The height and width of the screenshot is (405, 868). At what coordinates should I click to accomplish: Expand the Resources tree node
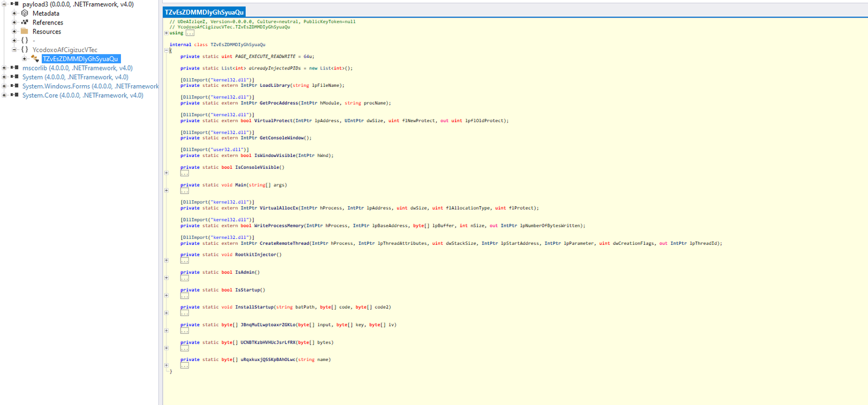click(x=14, y=31)
